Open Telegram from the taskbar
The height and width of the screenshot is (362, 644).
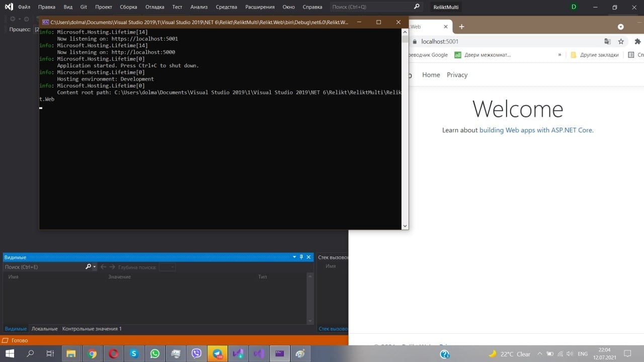click(x=217, y=354)
